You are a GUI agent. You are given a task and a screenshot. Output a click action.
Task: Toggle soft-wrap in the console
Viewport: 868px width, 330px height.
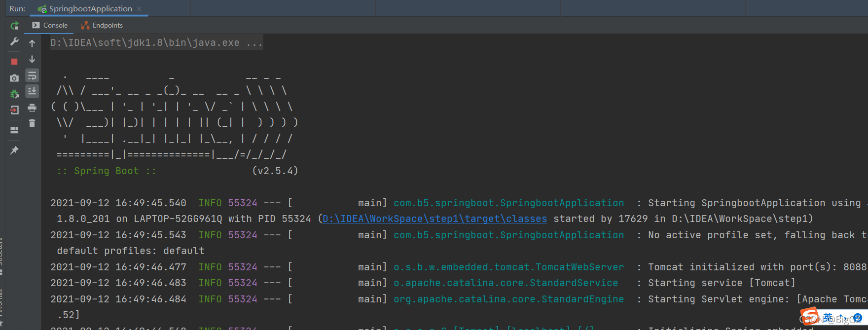pyautogui.click(x=32, y=75)
